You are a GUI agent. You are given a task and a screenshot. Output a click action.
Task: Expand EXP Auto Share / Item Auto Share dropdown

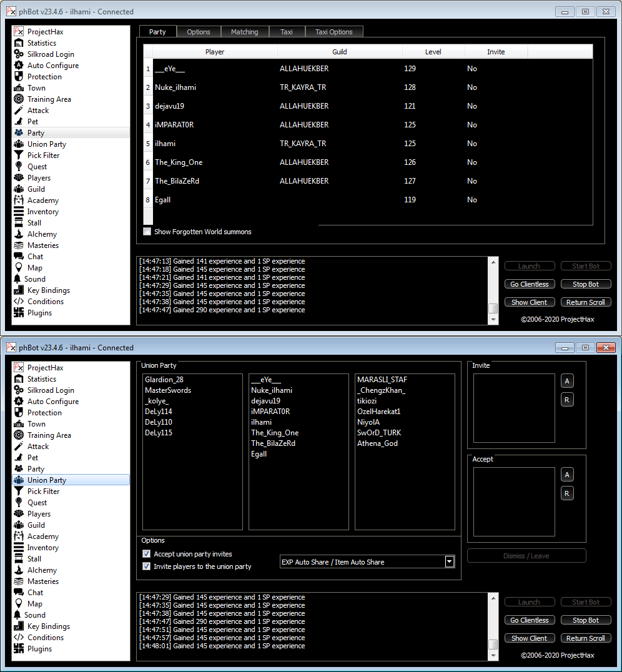click(449, 562)
